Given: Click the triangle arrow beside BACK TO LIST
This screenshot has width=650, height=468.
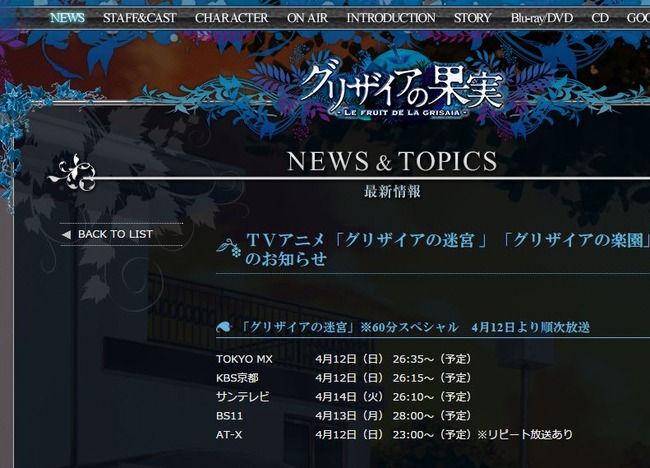Looking at the screenshot, I should 66,235.
